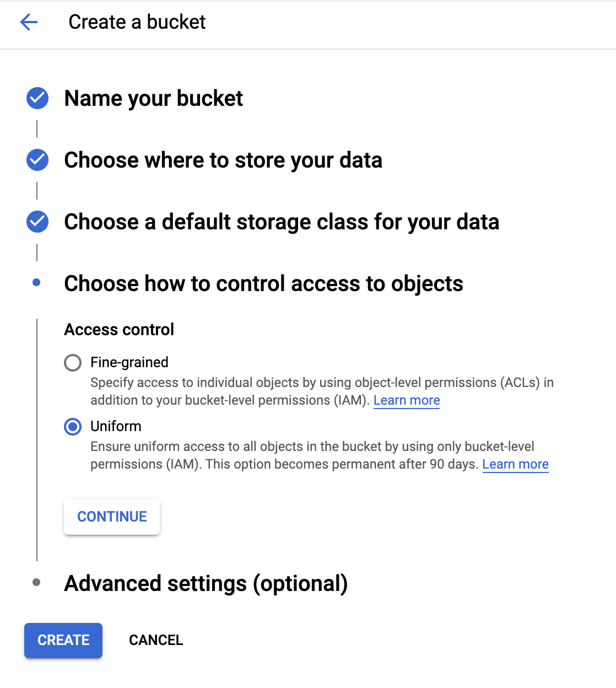
Task: Expand Advanced settings (optional) section
Action: click(x=206, y=583)
